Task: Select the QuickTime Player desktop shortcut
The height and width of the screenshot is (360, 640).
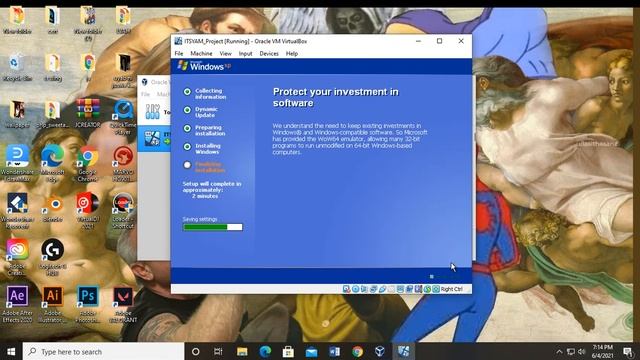Action: point(123,117)
